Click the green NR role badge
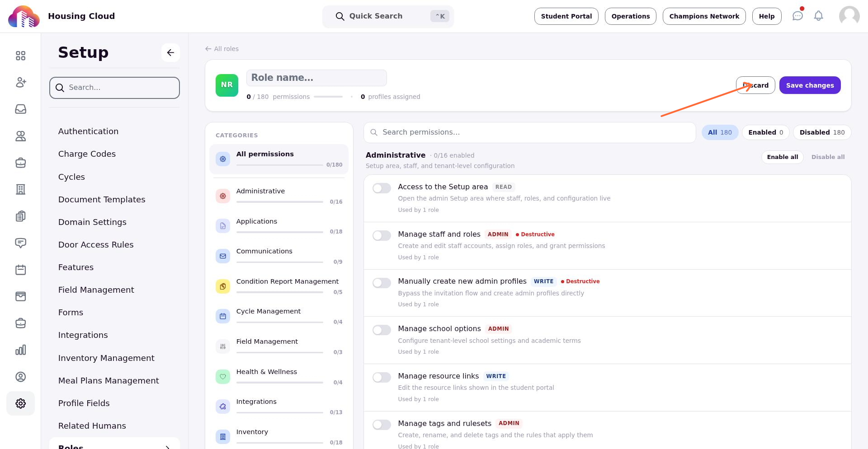Screen dimensions: 868x449 (x=227, y=85)
